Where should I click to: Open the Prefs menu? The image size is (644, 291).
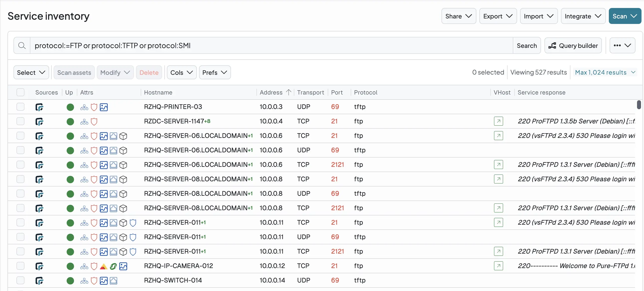point(215,72)
